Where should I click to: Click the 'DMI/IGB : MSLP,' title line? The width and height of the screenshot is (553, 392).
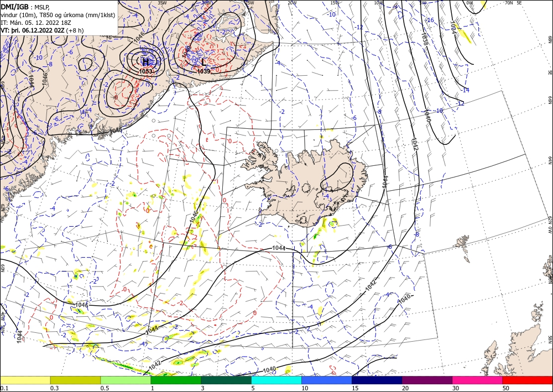pyautogui.click(x=25, y=6)
